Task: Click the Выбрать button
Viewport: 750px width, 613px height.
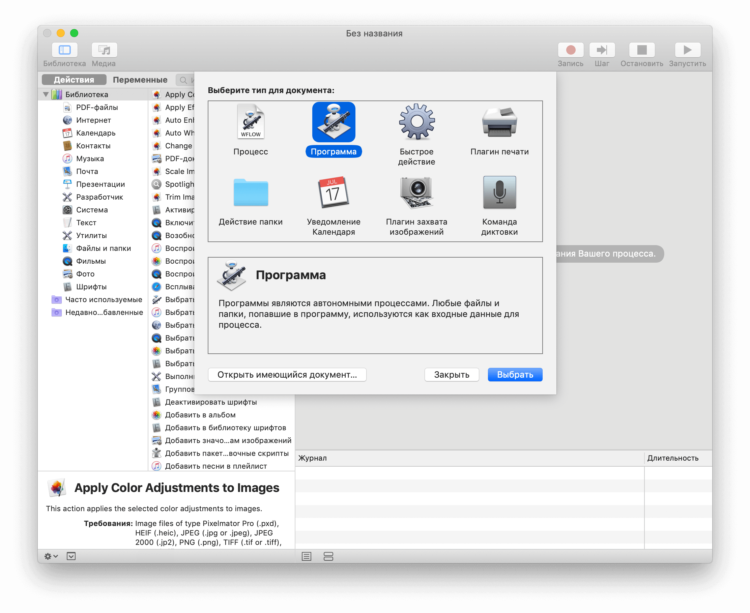Action: point(515,374)
